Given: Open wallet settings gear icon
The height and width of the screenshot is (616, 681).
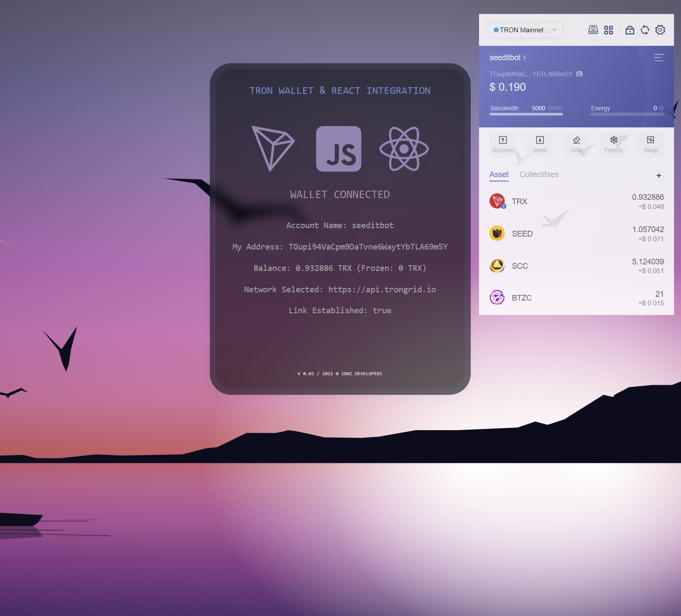Looking at the screenshot, I should (660, 30).
